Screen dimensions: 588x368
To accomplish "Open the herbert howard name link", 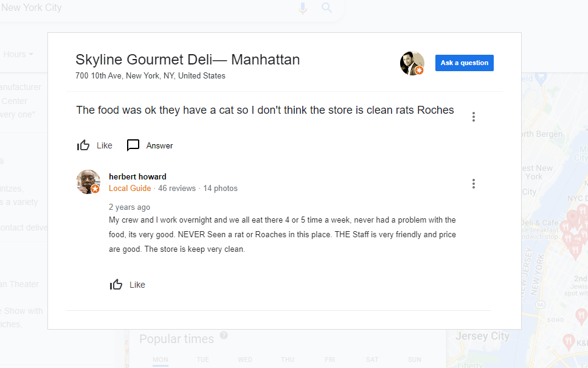I will (x=137, y=176).
